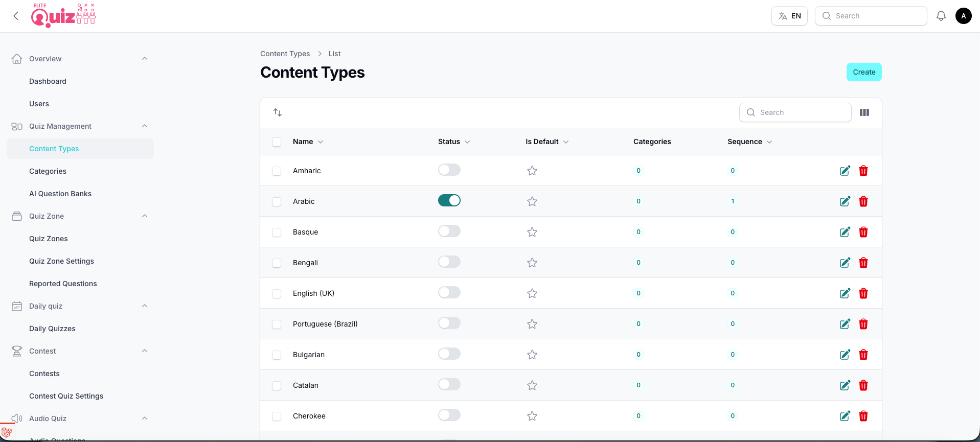Open Quiz Zone Settings page

[61, 261]
